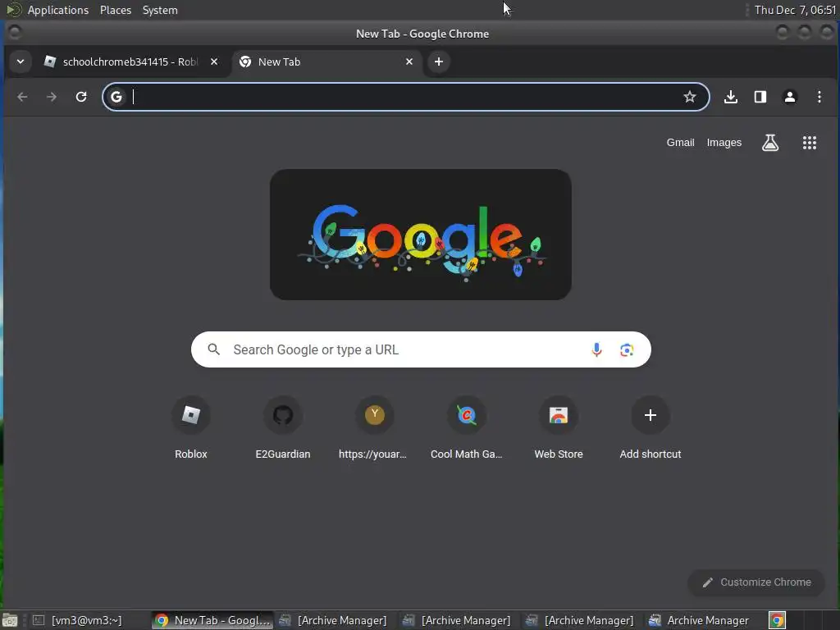The height and width of the screenshot is (630, 840).
Task: Focus the Search Google or type a URL box
Action: point(421,349)
